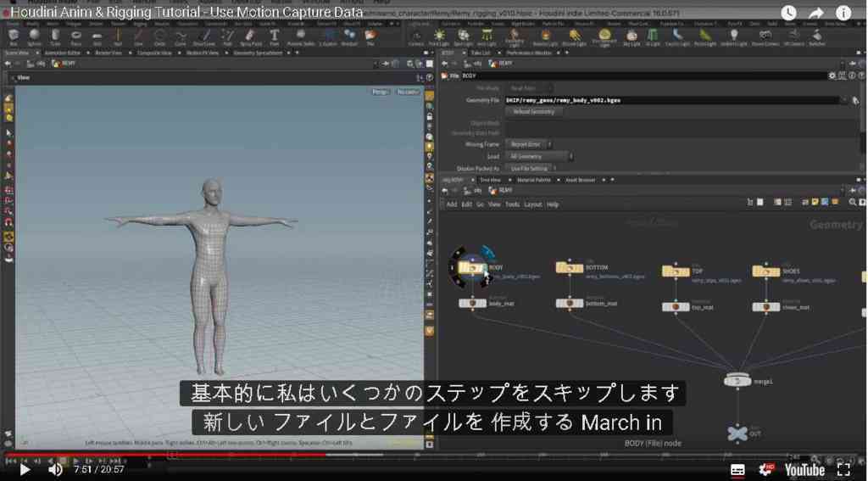Click the video Share arrow icon
The image size is (868, 481).
(816, 13)
